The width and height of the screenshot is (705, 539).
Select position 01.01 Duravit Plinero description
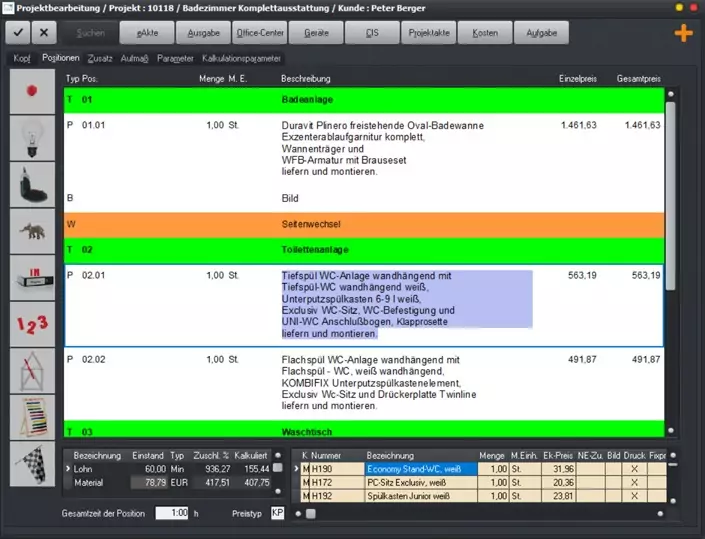click(x=383, y=148)
